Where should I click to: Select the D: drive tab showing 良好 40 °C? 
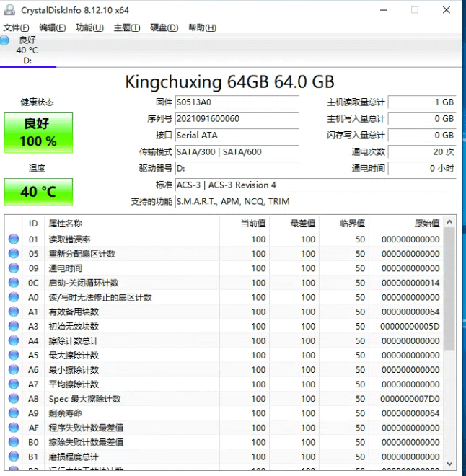tap(27, 50)
